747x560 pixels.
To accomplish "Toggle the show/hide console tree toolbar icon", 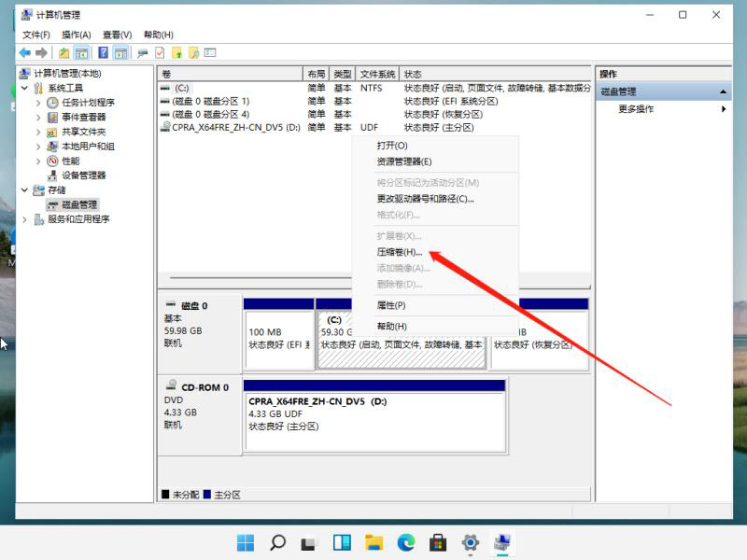I will click(81, 51).
